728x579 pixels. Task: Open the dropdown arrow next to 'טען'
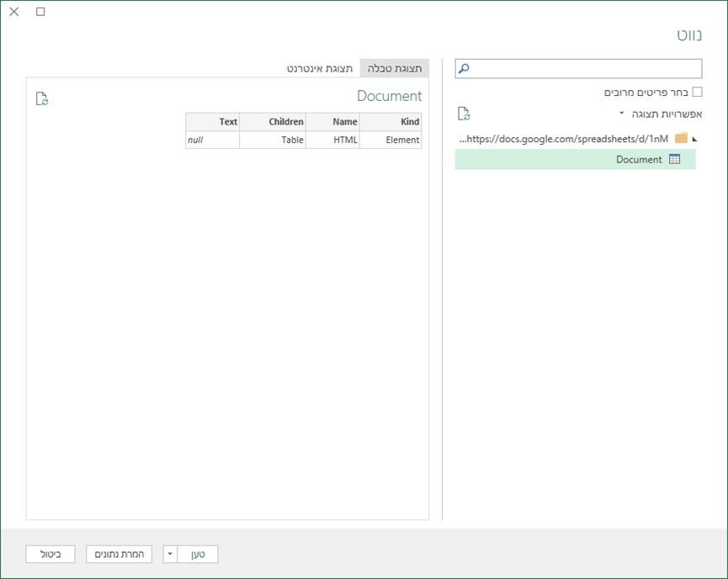tap(170, 554)
